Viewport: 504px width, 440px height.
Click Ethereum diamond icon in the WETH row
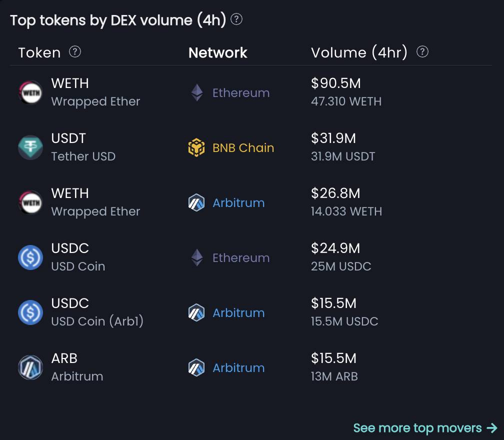coord(196,92)
